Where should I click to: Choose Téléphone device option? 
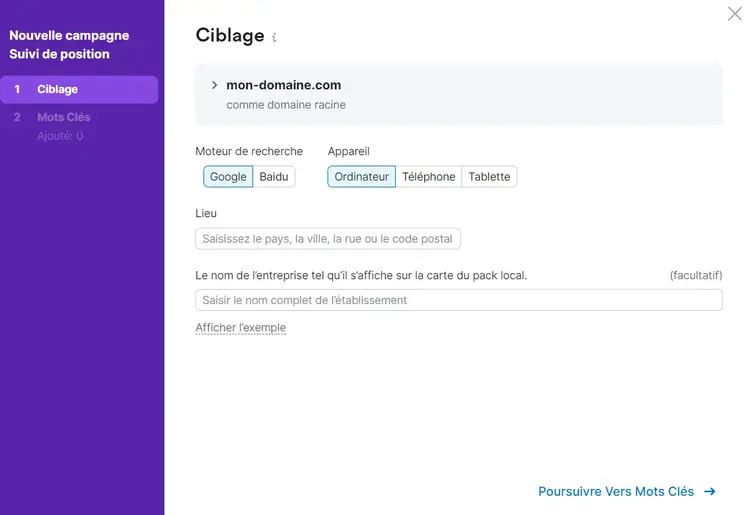pyautogui.click(x=429, y=176)
